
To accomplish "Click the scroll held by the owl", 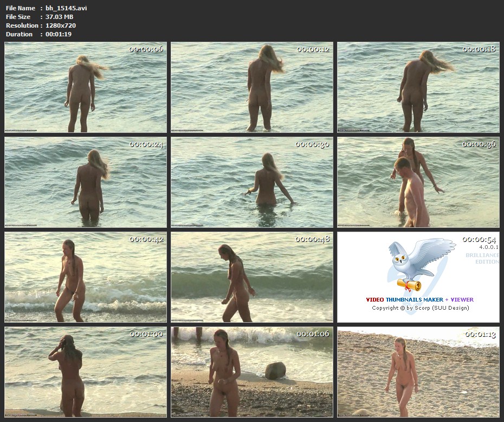I will 409,284.
